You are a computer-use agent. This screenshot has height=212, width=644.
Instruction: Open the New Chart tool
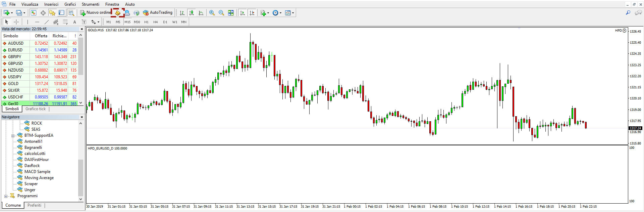[6, 13]
